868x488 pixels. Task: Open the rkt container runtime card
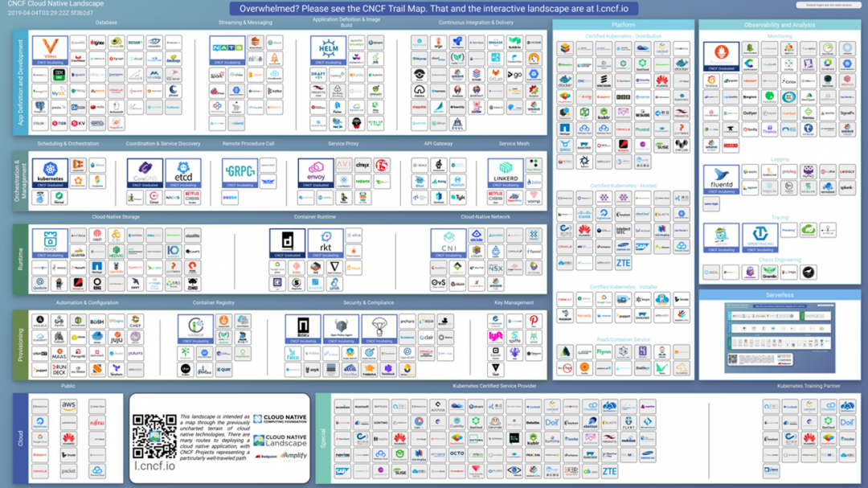click(325, 243)
